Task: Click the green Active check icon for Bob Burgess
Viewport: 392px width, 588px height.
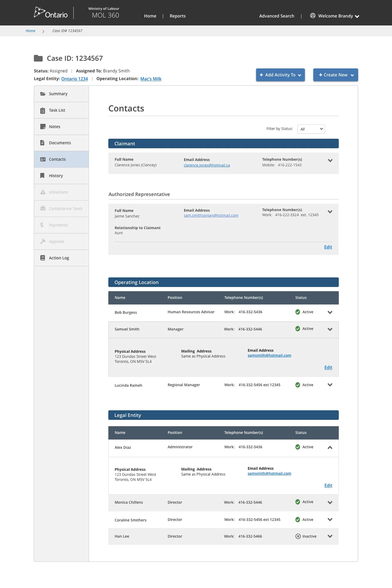Action: click(x=298, y=312)
